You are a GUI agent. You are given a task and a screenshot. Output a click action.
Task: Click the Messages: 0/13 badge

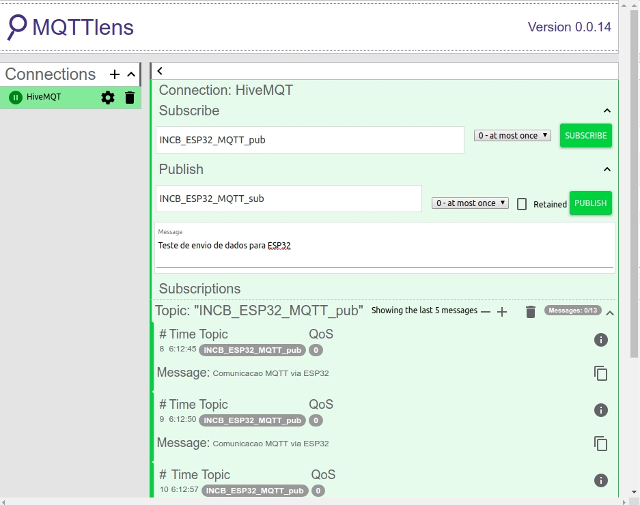[573, 311]
